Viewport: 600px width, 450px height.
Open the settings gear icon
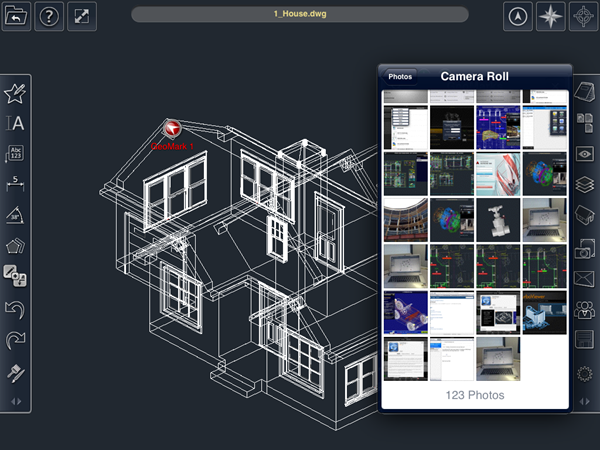585,371
